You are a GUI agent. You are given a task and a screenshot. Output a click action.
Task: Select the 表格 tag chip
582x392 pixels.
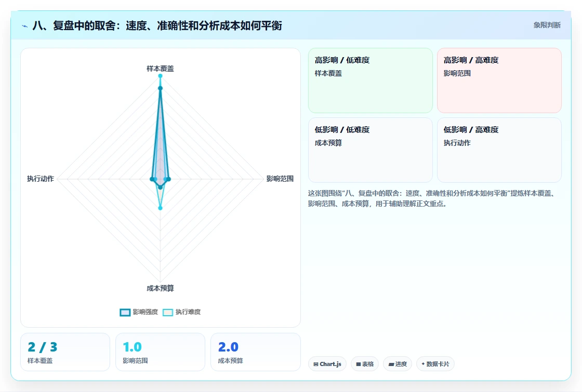click(x=364, y=364)
